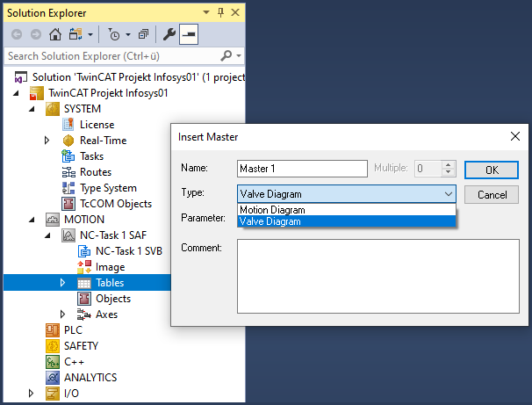The height and width of the screenshot is (405, 532).
Task: Click the Image node icon
Action: [x=84, y=267]
